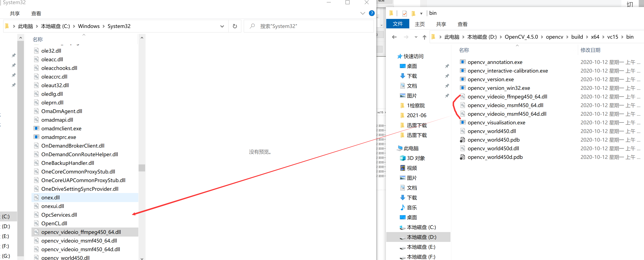The width and height of the screenshot is (644, 260).
Task: Switch to the 查看 tab in bin window
Action: (462, 24)
